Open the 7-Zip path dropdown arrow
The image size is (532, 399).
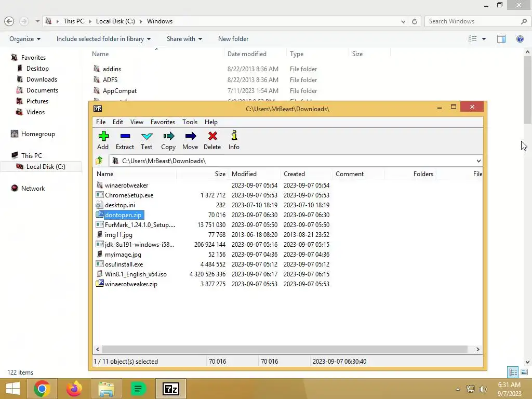pos(478,161)
